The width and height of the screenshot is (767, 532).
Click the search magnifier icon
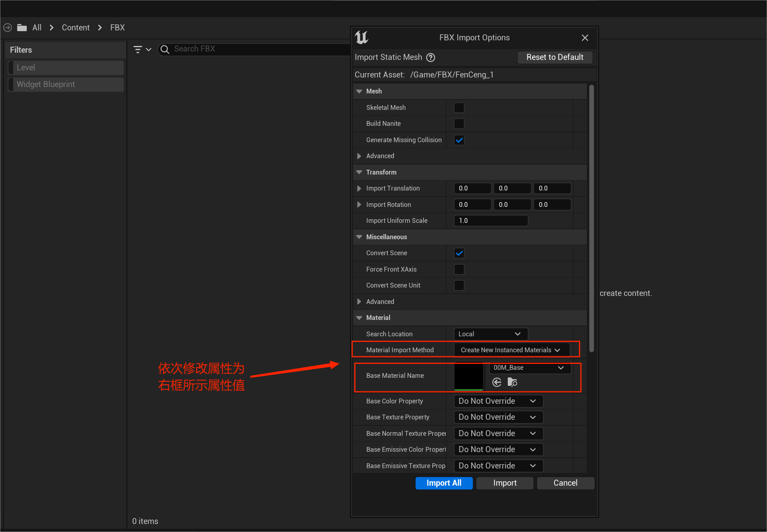[165, 49]
